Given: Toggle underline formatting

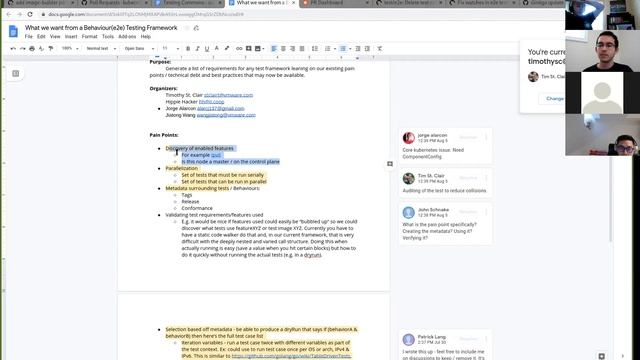Looking at the screenshot, I should (x=207, y=49).
